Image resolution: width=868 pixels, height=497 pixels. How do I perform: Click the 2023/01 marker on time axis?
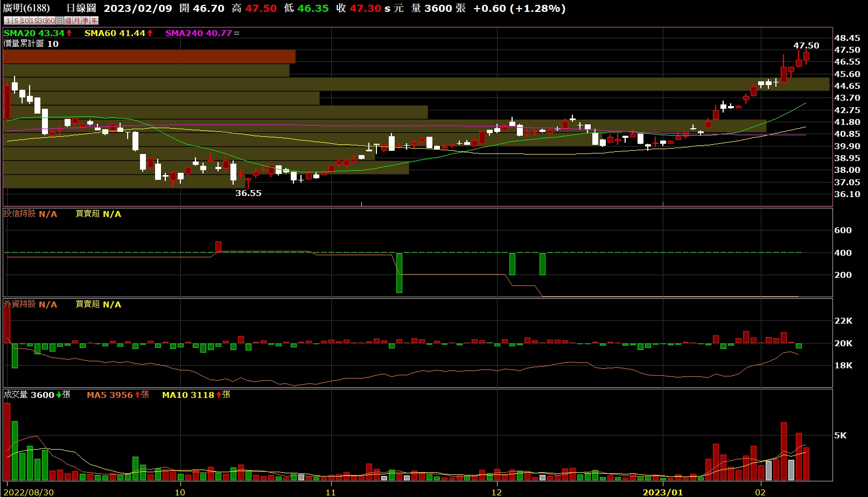(x=663, y=492)
